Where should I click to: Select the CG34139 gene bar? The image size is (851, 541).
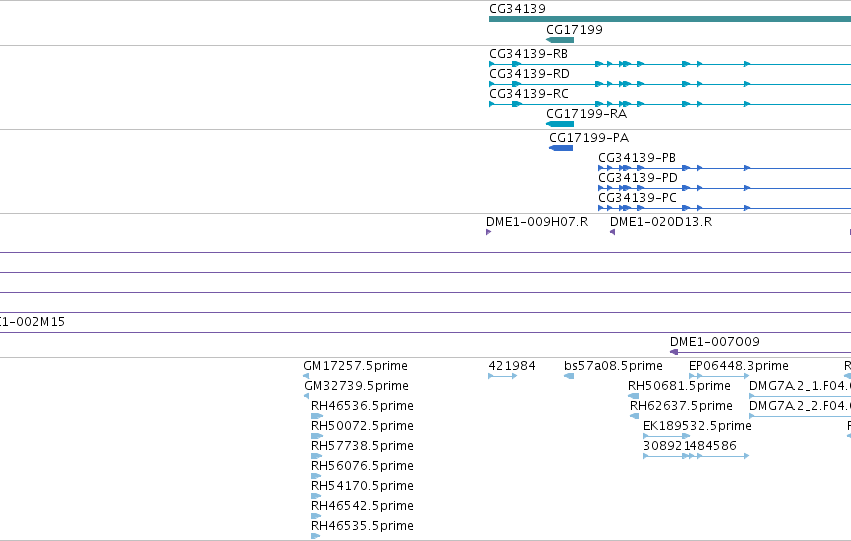670,20
